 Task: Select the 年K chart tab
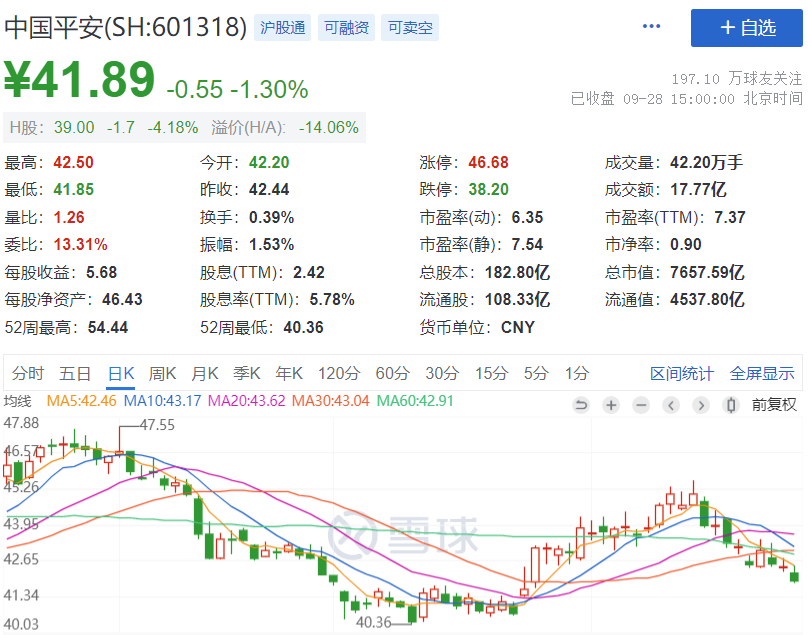pos(289,373)
